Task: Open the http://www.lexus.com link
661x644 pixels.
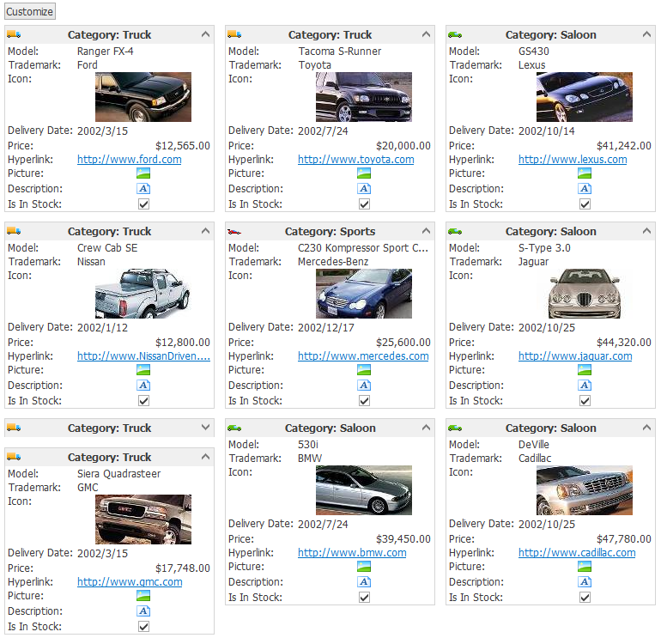Action: pyautogui.click(x=573, y=160)
